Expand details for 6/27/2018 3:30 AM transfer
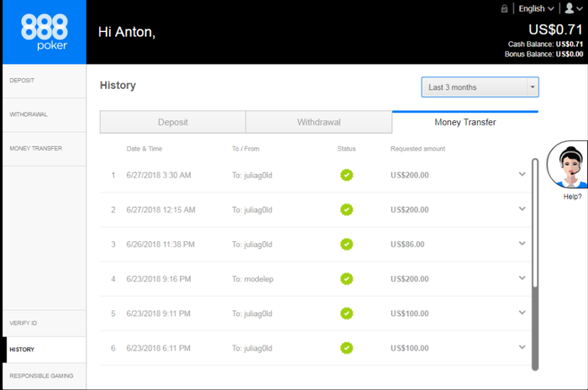 click(522, 175)
